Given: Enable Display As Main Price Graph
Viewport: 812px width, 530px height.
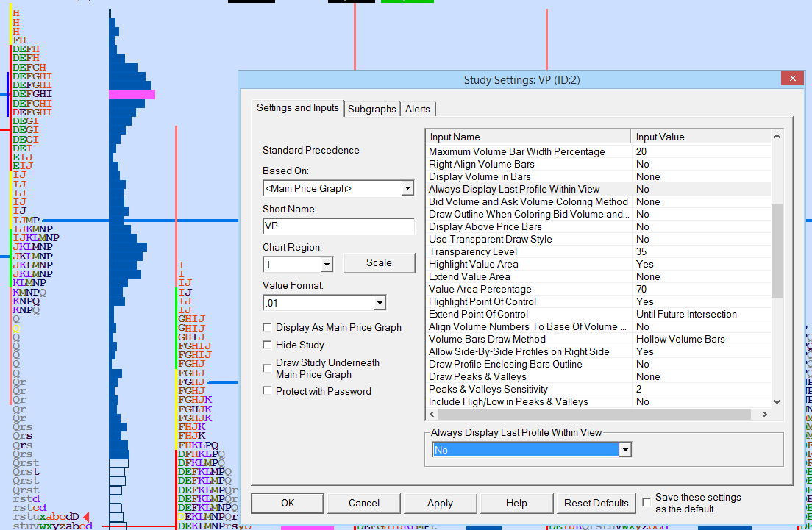Looking at the screenshot, I should point(268,327).
